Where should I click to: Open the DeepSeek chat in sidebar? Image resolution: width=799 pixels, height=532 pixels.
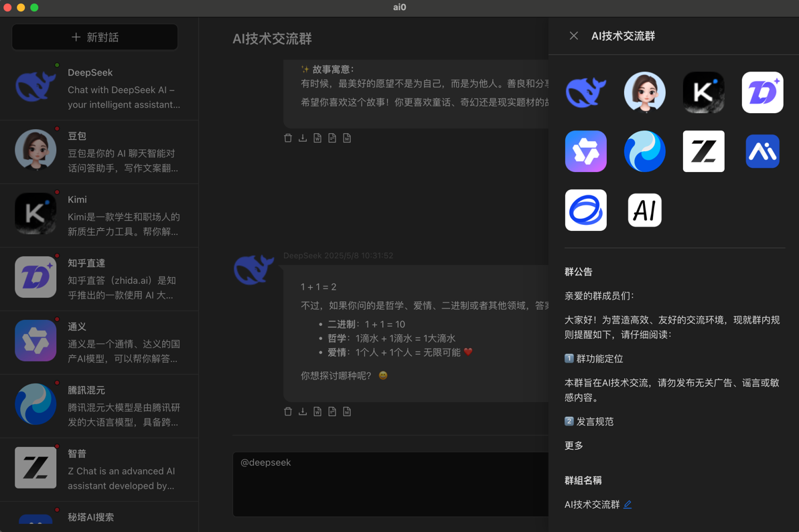(99, 88)
